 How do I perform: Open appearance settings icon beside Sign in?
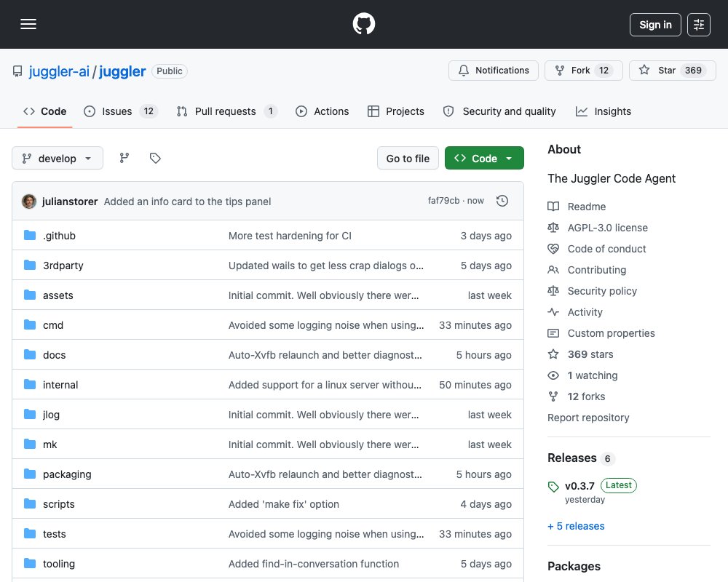698,25
